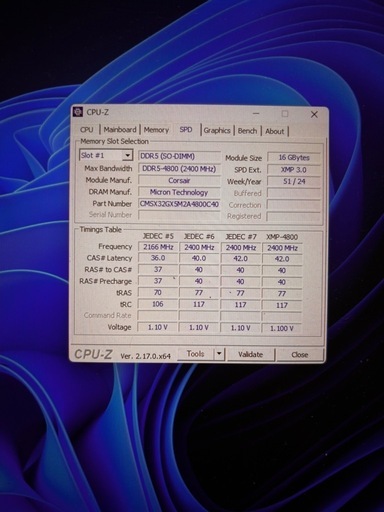
Task: Click the empty Serial Number field
Action: coord(179,215)
